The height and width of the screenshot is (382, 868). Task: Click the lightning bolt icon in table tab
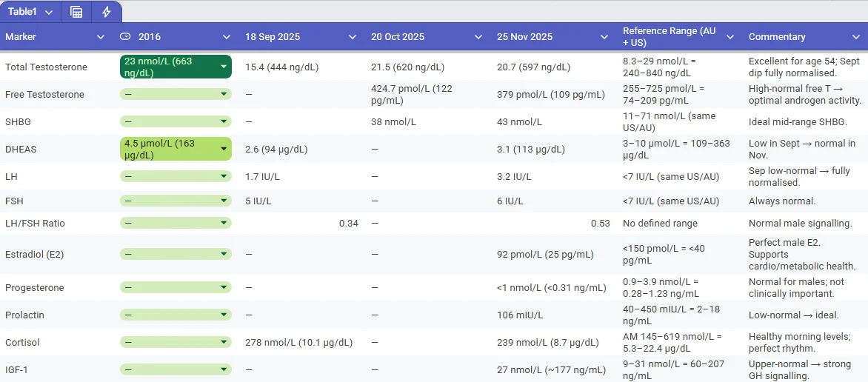107,12
